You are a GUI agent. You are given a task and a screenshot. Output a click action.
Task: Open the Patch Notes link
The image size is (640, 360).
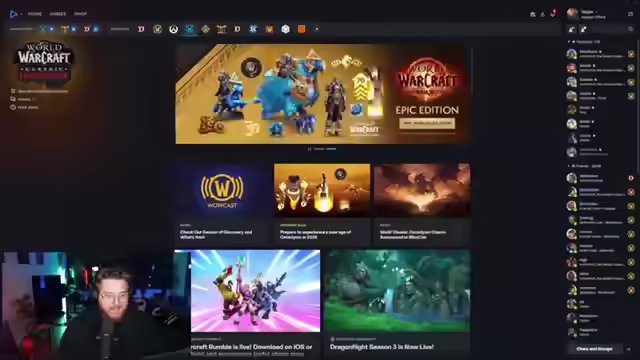click(x=24, y=107)
